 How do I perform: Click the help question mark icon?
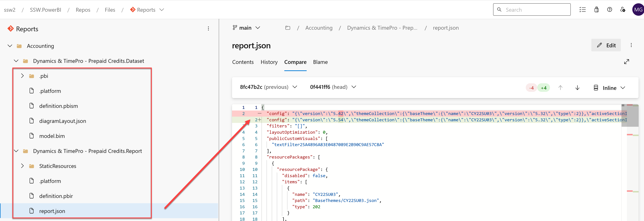pos(609,10)
